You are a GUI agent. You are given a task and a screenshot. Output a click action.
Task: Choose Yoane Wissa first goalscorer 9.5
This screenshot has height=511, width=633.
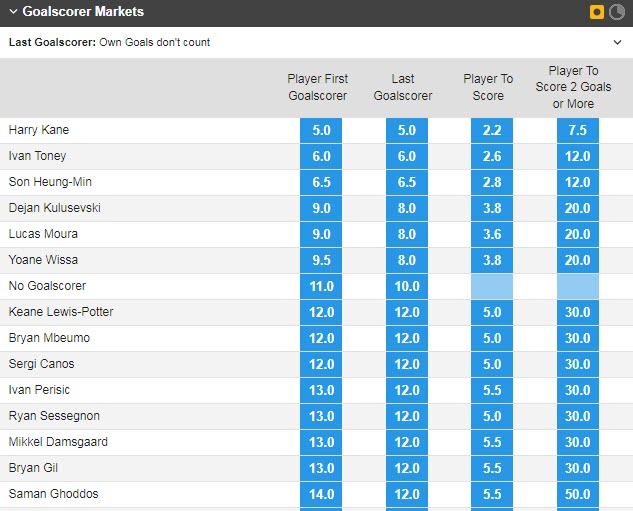(321, 260)
